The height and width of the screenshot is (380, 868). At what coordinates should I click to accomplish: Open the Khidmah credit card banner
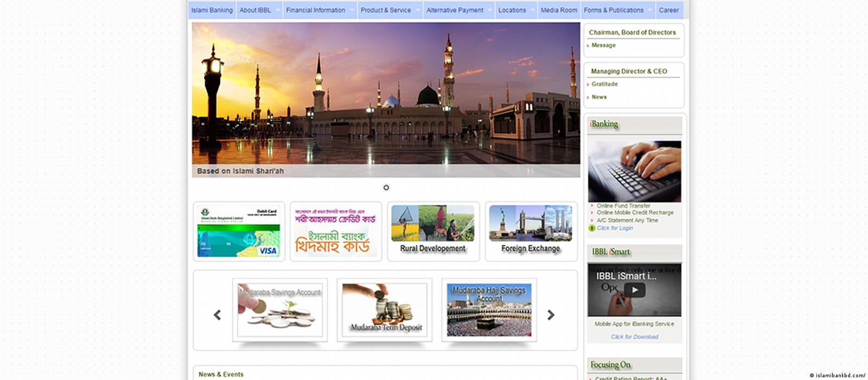[x=335, y=232]
